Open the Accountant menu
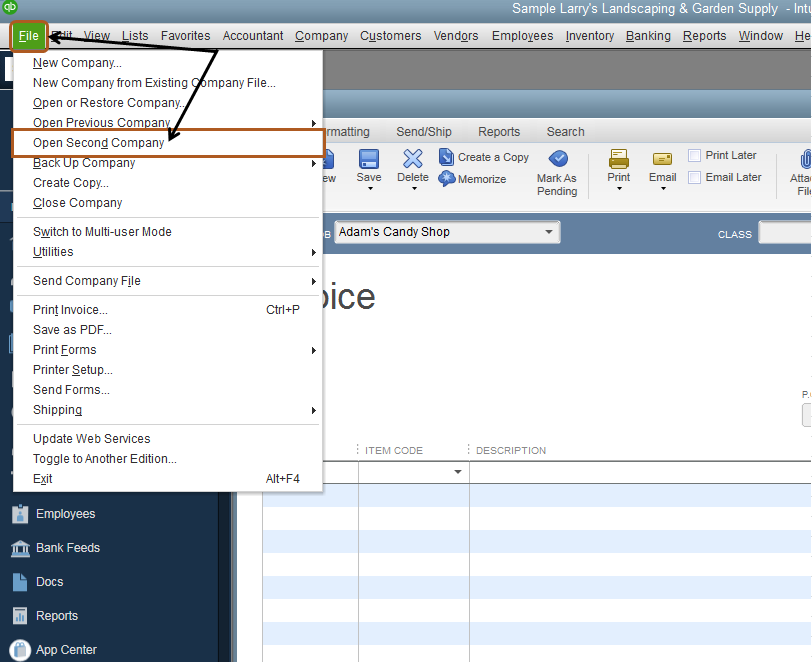 tap(253, 36)
